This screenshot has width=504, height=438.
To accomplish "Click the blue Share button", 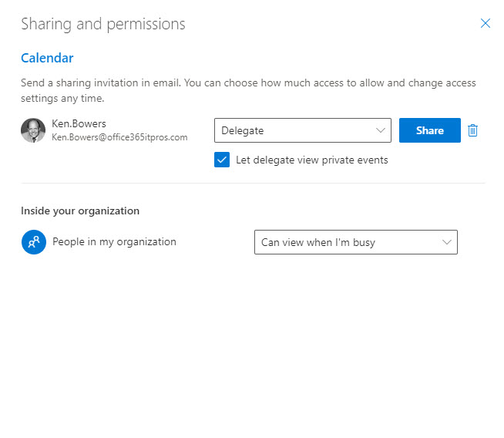I will 430,130.
